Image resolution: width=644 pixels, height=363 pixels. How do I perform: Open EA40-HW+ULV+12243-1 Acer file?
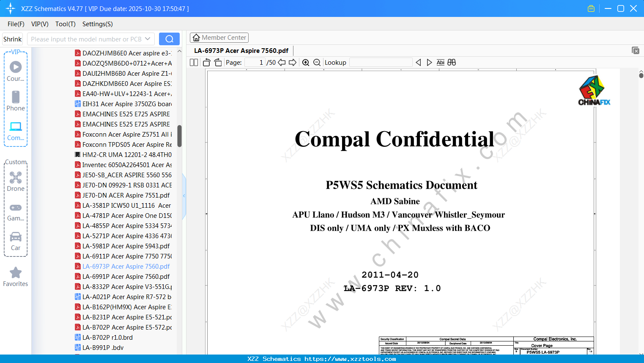(x=123, y=94)
